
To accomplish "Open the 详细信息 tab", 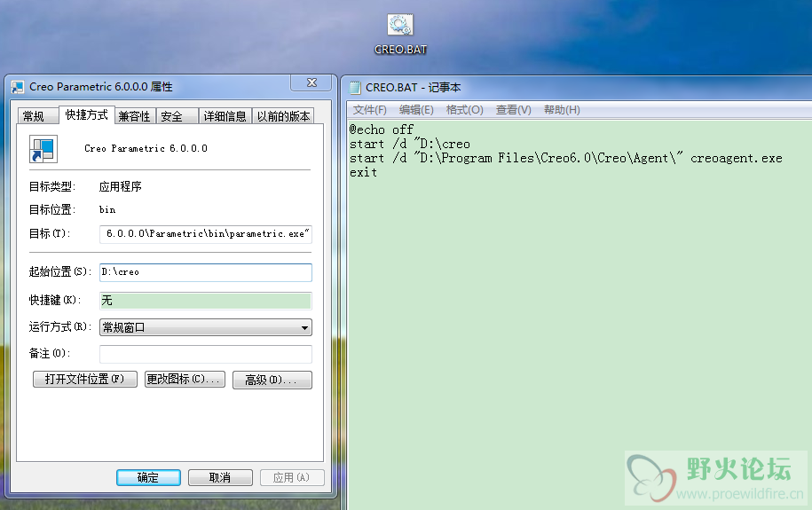I will 225,116.
